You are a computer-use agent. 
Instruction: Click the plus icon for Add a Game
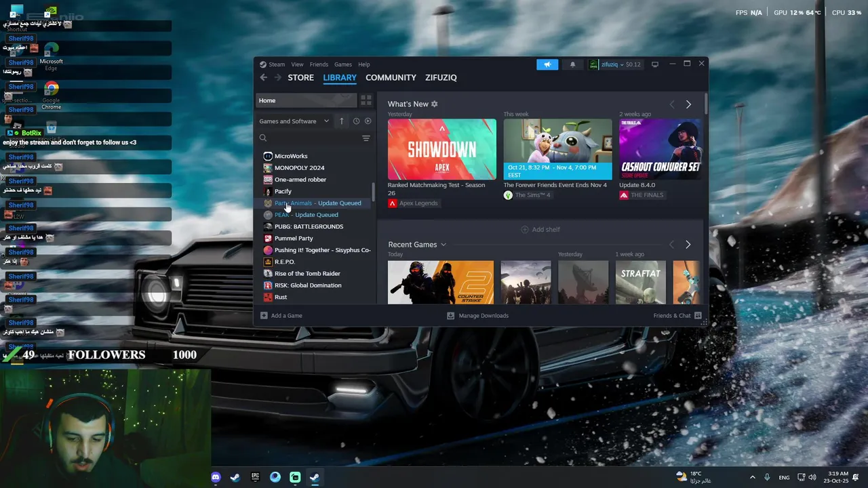(264, 315)
